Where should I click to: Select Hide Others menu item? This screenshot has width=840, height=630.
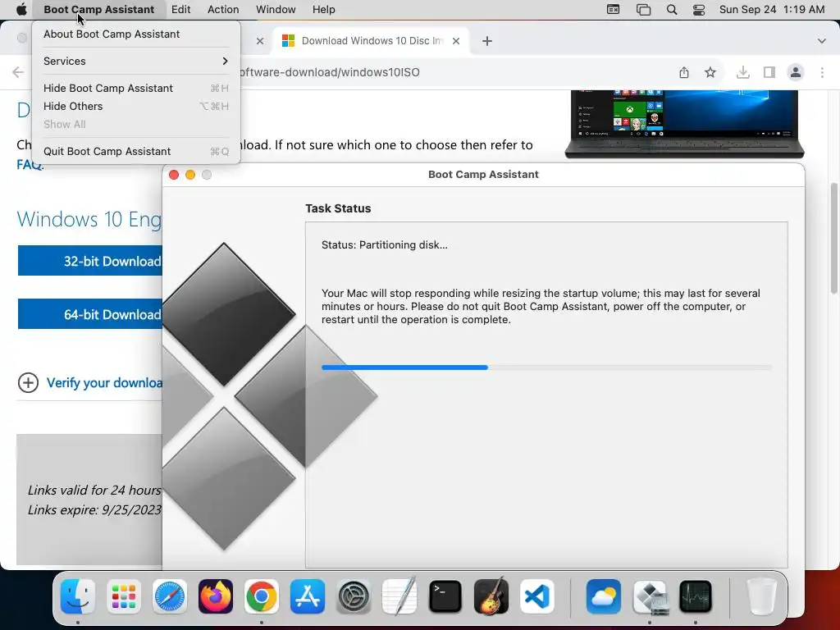(x=136, y=106)
